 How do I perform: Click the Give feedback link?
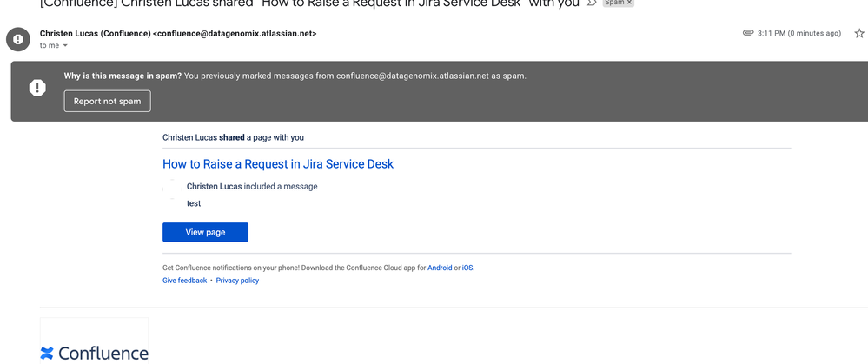tap(184, 281)
